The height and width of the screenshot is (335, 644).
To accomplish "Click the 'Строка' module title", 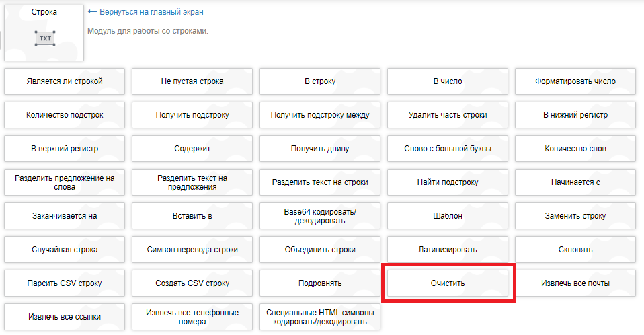I will (44, 12).
